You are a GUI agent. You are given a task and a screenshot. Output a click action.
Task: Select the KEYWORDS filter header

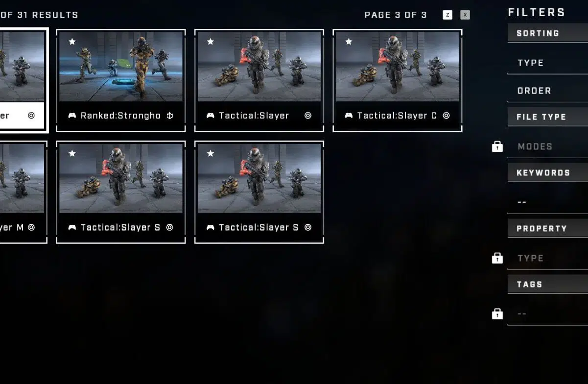tap(548, 172)
